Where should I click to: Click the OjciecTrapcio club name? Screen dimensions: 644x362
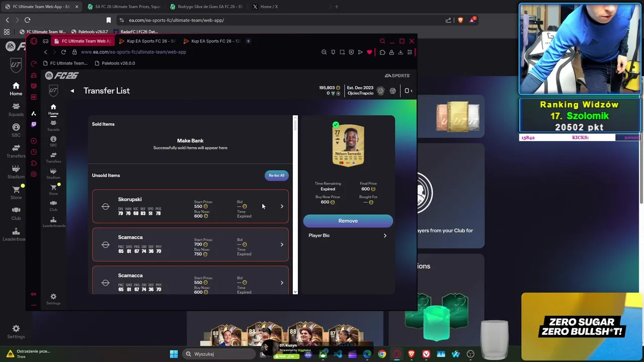click(x=360, y=94)
